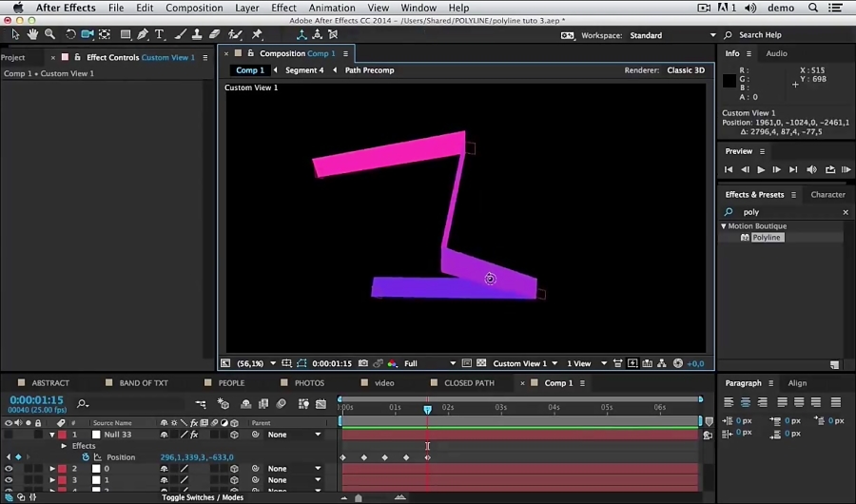Click the poly search field in Effects & Presets
Viewport: 856px width, 504px height.
point(790,212)
